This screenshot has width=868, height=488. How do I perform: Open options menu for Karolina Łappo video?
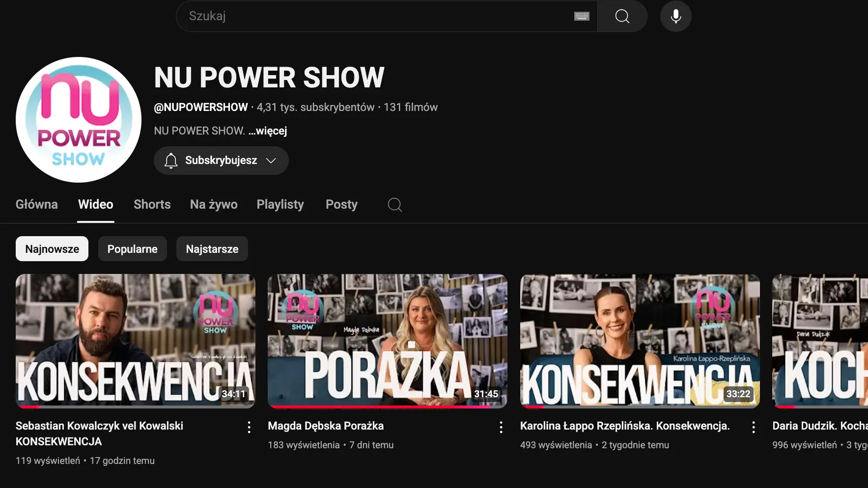[754, 427]
